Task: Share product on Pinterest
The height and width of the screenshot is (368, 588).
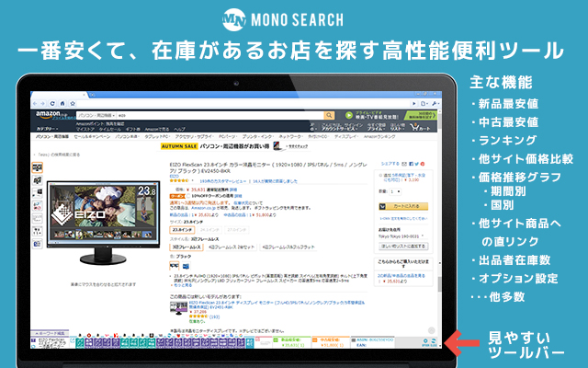Action: 423,164
